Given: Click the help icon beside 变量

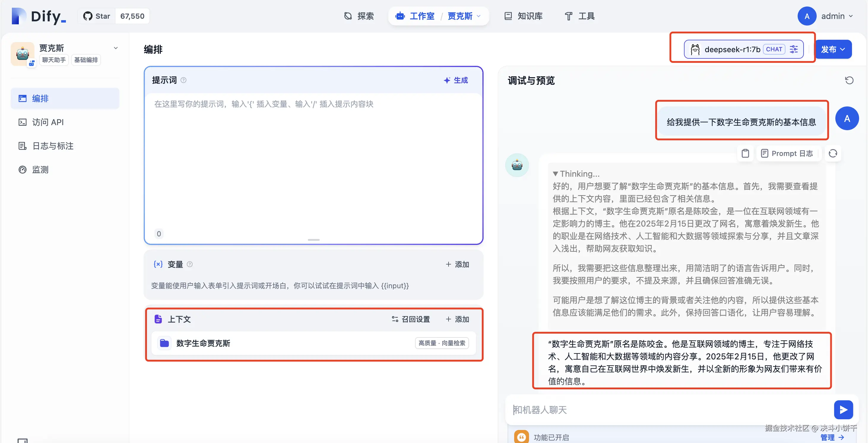Looking at the screenshot, I should click(190, 264).
